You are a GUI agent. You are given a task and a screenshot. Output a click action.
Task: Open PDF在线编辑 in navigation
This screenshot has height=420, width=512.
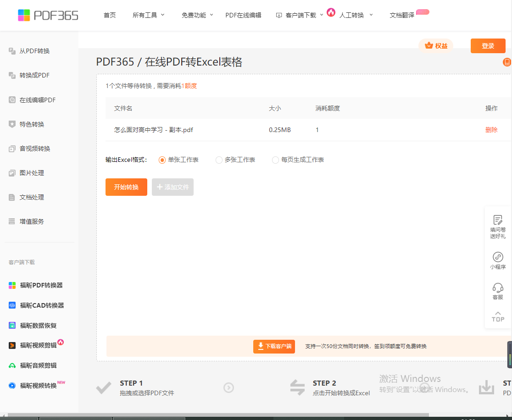243,15
